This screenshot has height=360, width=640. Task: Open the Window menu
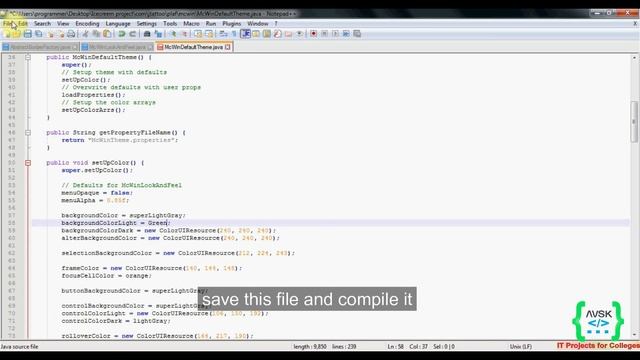pos(258,24)
